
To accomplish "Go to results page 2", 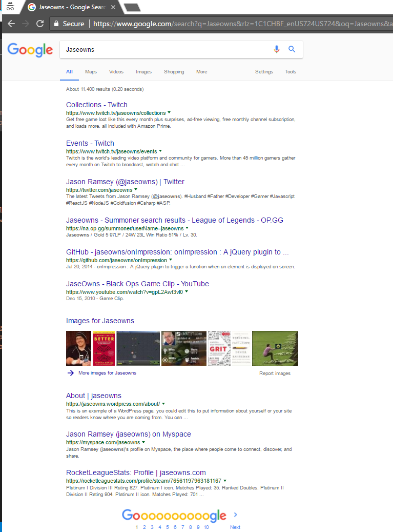I will (144, 527).
